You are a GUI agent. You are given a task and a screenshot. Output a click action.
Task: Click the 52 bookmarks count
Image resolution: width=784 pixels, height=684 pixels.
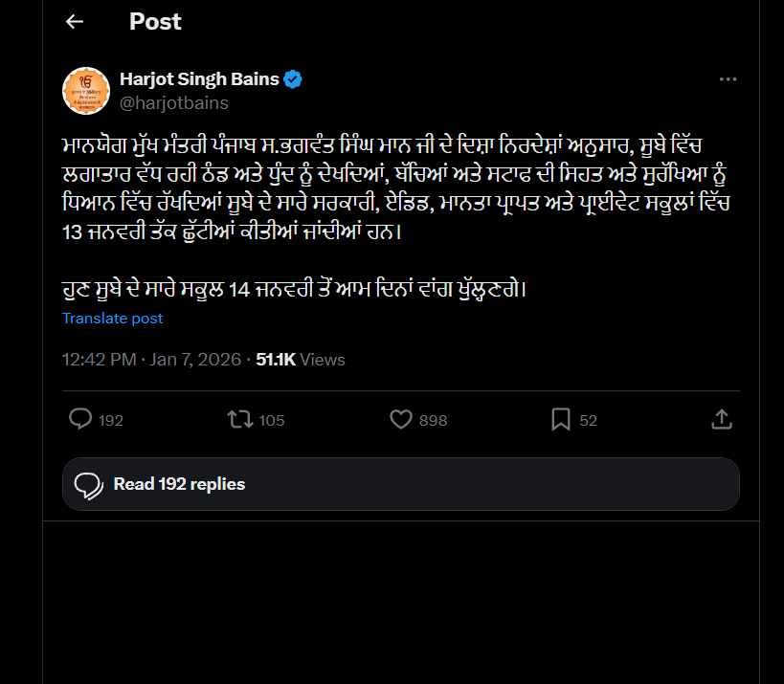tap(588, 420)
